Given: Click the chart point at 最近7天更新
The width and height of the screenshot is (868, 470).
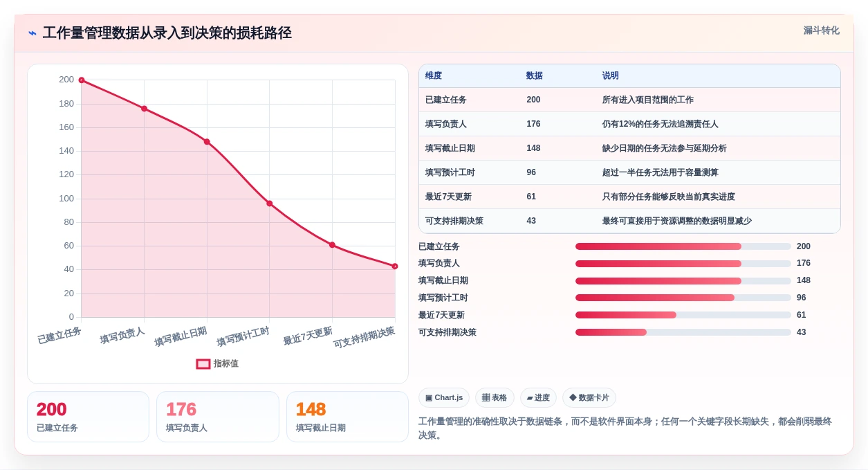Looking at the screenshot, I should click(x=332, y=245).
